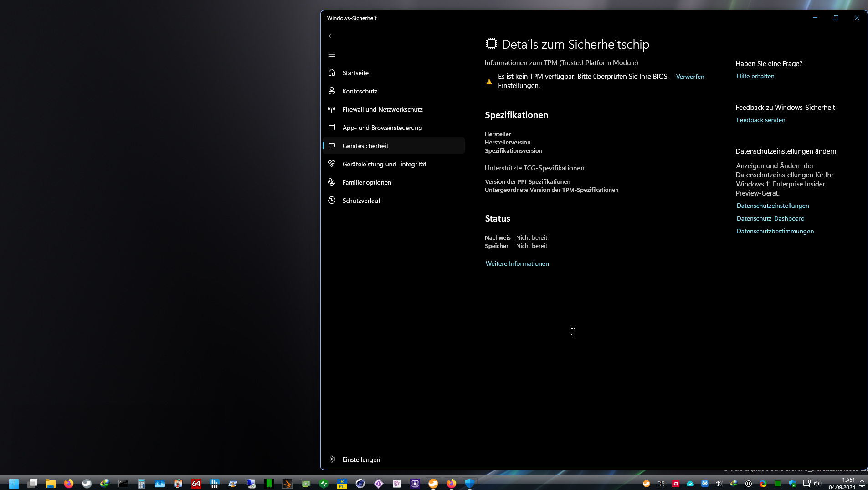Viewport: 868px width, 490px height.
Task: Open the yellow-blue 'R MT' taskbar app
Action: coord(342,483)
